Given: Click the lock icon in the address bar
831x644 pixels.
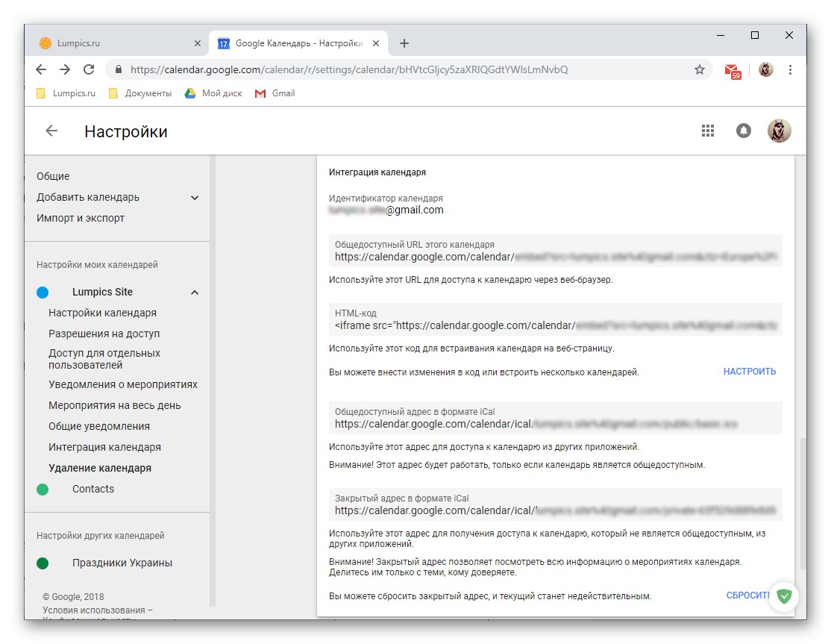Looking at the screenshot, I should point(119,69).
